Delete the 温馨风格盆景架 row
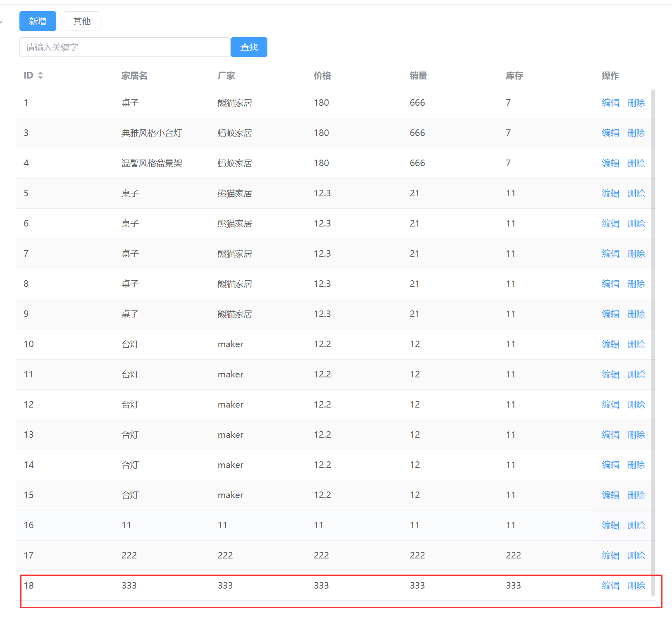This screenshot has width=672, height=625. click(636, 163)
